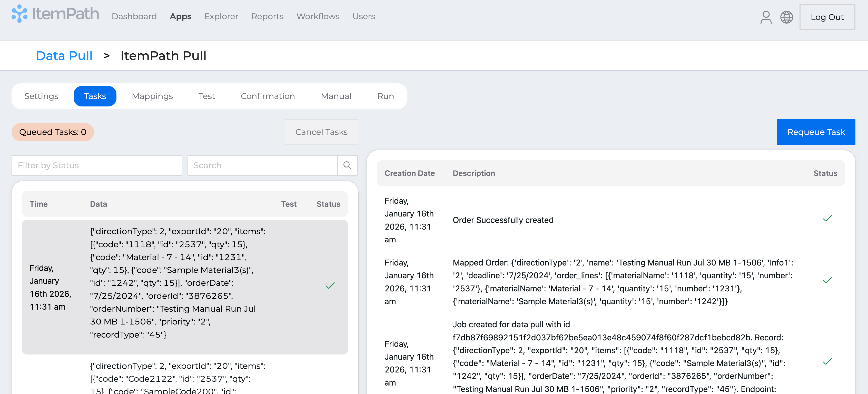Click checkmark beside Order Successfully created
This screenshot has width=868, height=394.
[x=827, y=219]
